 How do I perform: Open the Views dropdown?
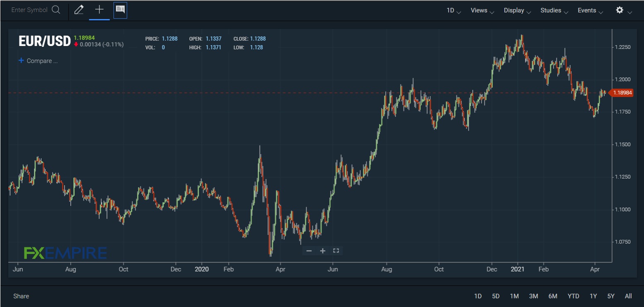pos(482,11)
